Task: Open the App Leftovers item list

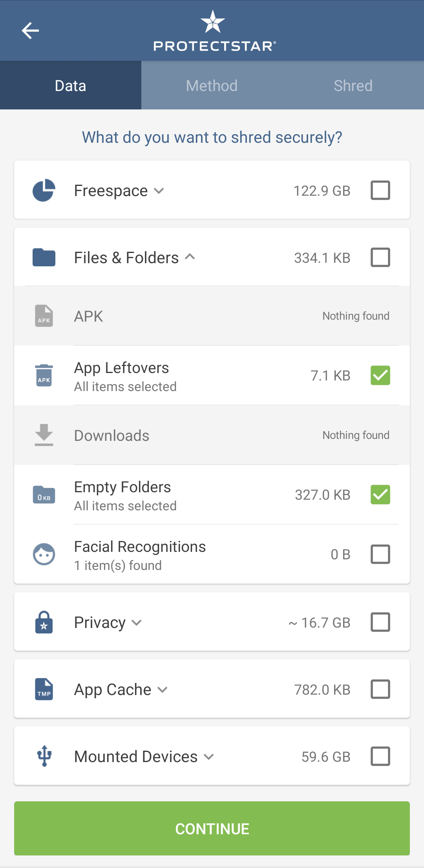Action: pos(212,375)
